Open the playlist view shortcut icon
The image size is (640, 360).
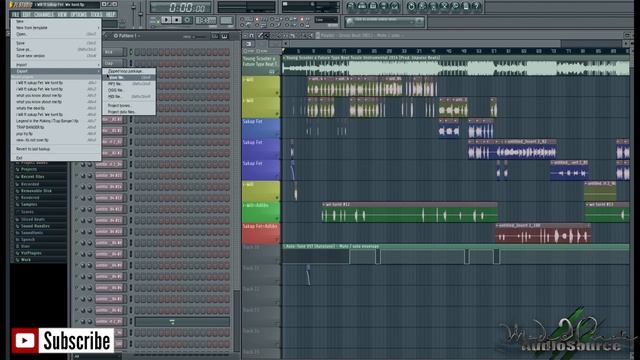coord(351,6)
